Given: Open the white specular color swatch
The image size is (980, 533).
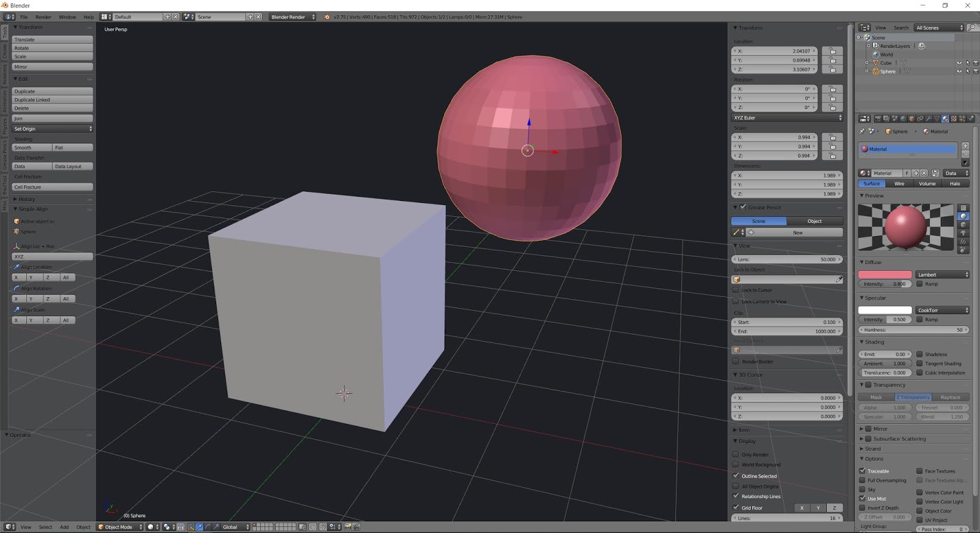Looking at the screenshot, I should 885,310.
